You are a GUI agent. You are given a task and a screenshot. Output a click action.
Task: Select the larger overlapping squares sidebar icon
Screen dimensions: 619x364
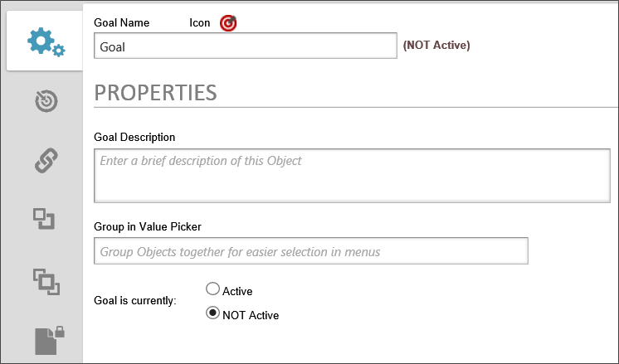46,280
